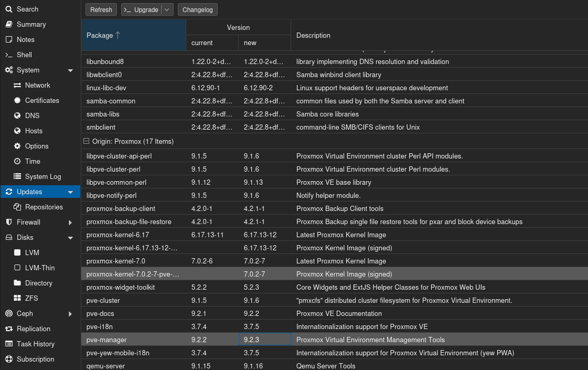The height and width of the screenshot is (370, 588).
Task: Click the Updates refresh icon
Action: [x=9, y=192]
